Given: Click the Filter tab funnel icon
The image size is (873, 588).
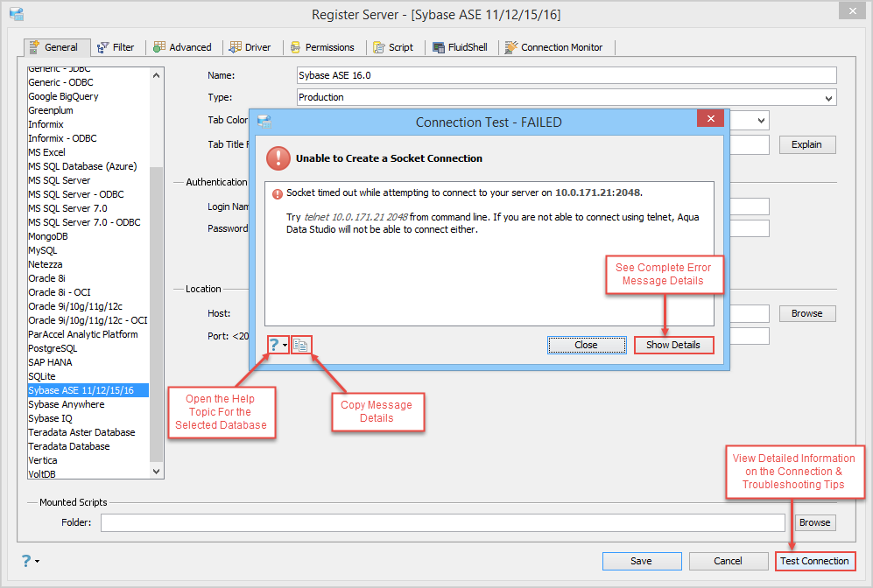Looking at the screenshot, I should [102, 48].
